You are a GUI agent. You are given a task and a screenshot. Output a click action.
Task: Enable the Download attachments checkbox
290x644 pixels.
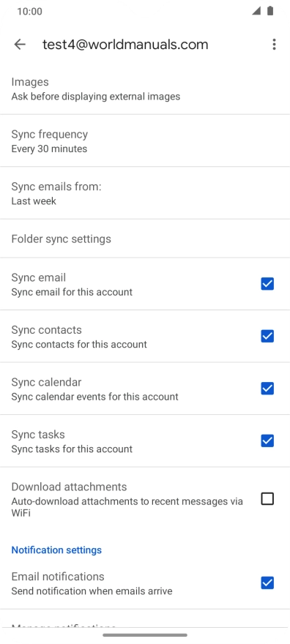click(267, 499)
